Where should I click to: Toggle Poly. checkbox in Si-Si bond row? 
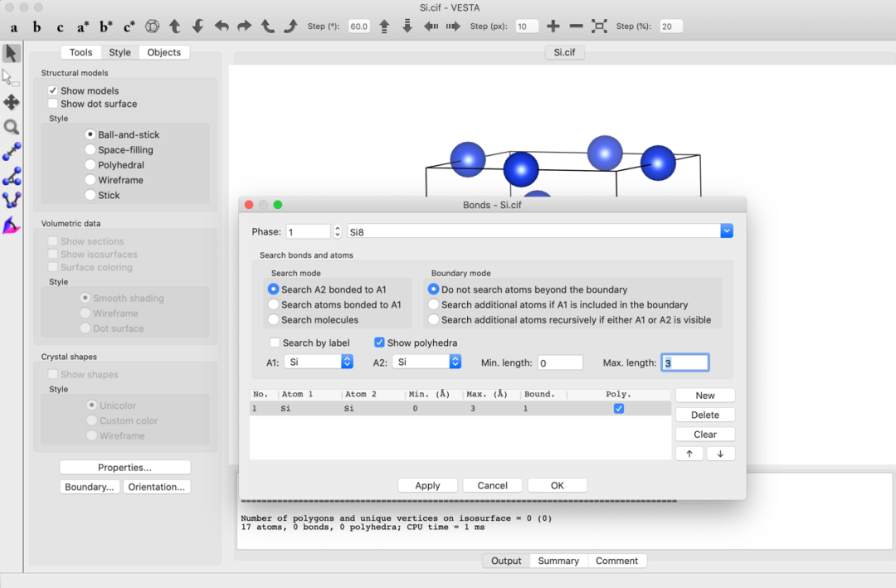tap(618, 409)
